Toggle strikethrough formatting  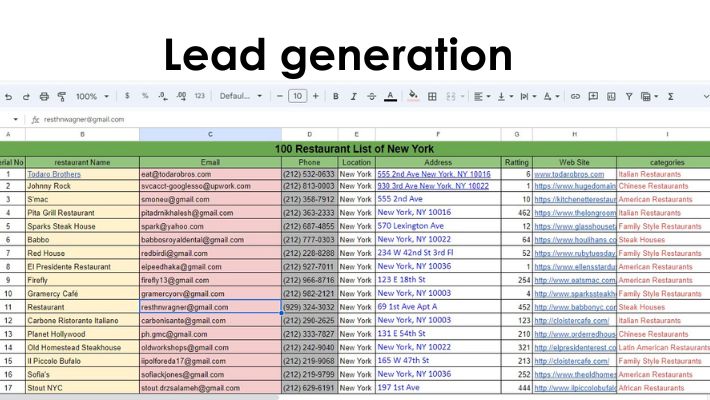click(371, 97)
